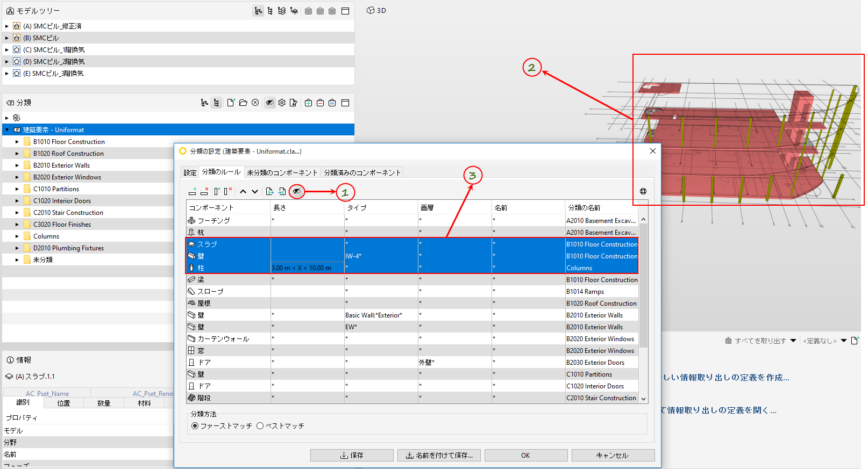Expand the B2010 Exterior Walls folder

pos(17,165)
